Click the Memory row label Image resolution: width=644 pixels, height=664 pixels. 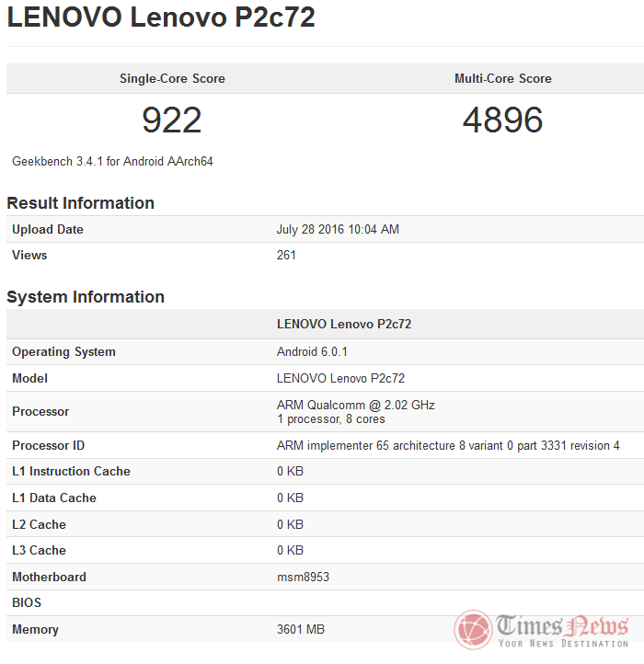[x=35, y=630]
